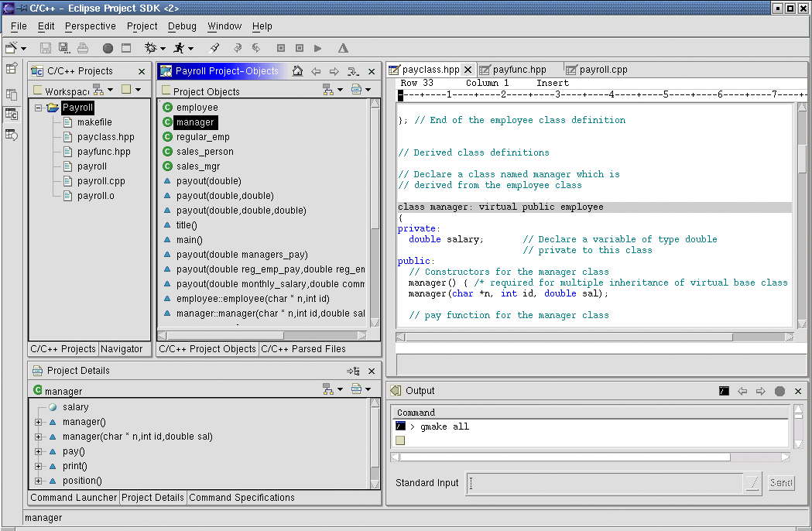Switch to C/C++ Parsed Files tab
The width and height of the screenshot is (812, 531).
coord(303,349)
